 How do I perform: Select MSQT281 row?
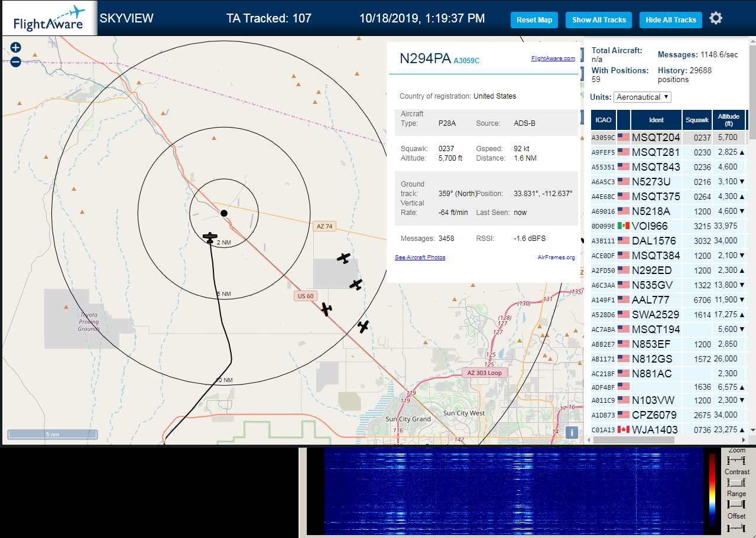(669, 152)
